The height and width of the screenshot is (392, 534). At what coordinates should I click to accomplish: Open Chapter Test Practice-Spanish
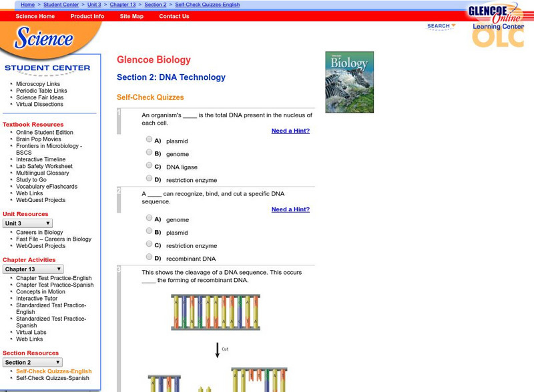[55, 285]
